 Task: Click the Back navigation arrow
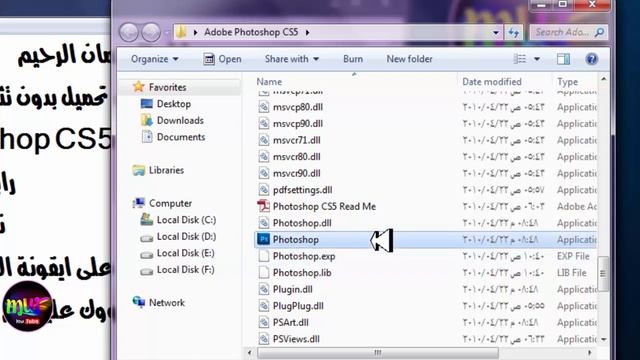pos(129,32)
